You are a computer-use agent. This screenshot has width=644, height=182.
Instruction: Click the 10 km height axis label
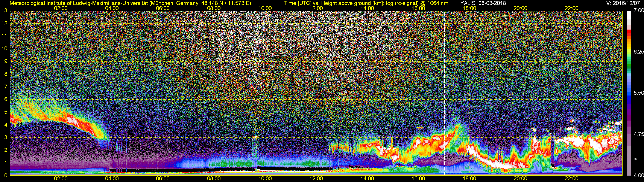point(5,49)
